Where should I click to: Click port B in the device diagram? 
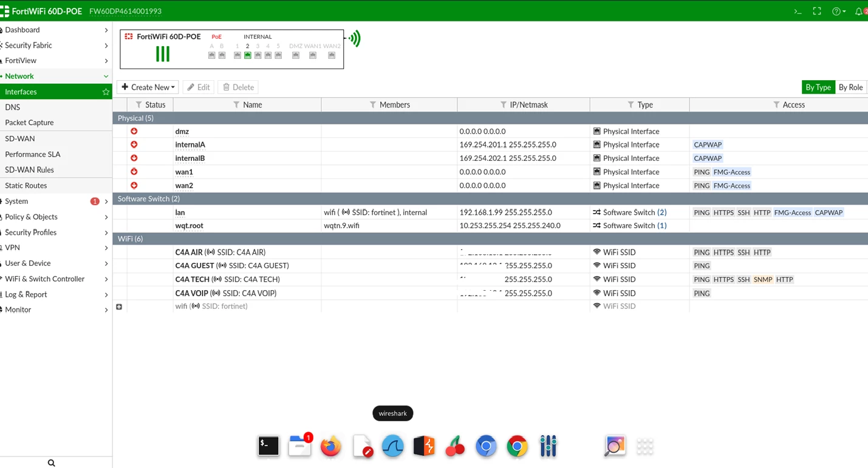coord(222,55)
